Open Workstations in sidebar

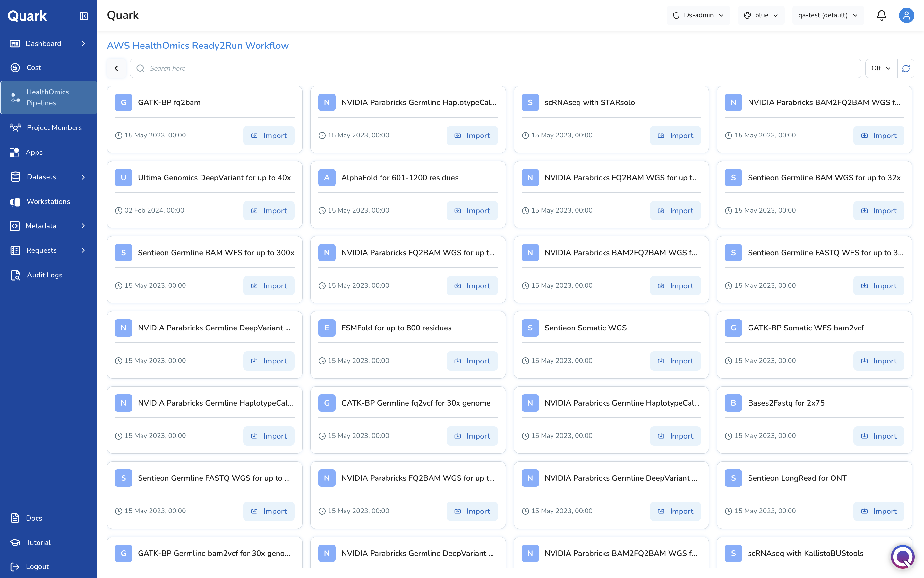pyautogui.click(x=48, y=201)
